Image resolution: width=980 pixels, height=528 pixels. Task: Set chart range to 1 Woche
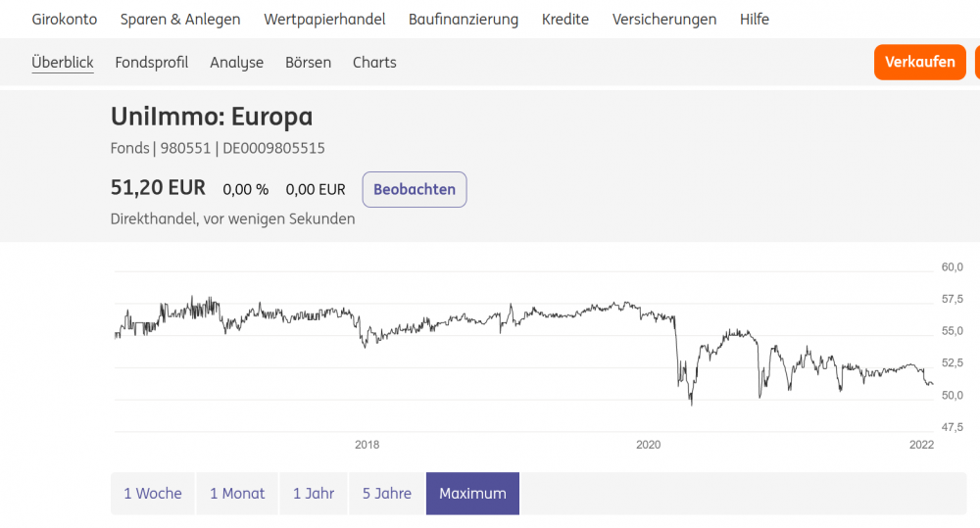pos(153,494)
